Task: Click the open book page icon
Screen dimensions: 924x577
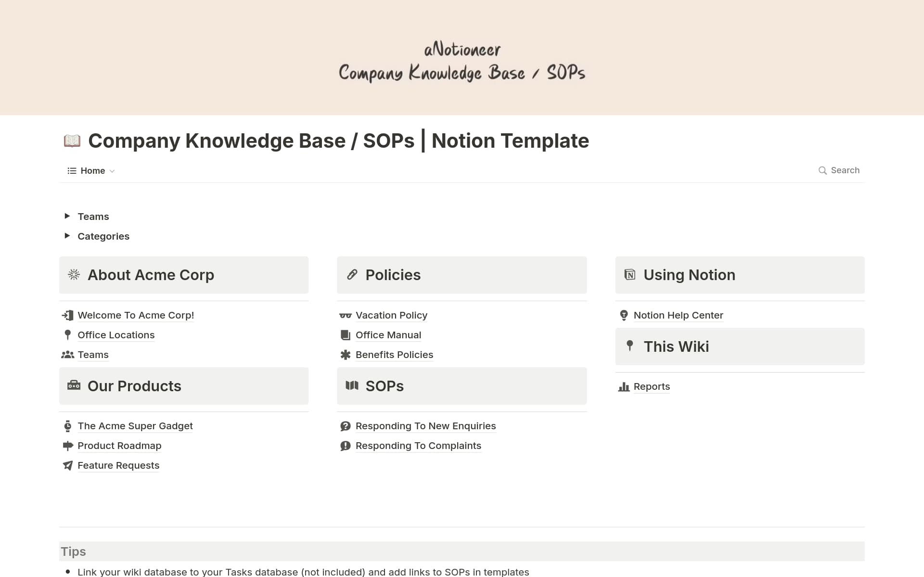Action: coord(72,141)
